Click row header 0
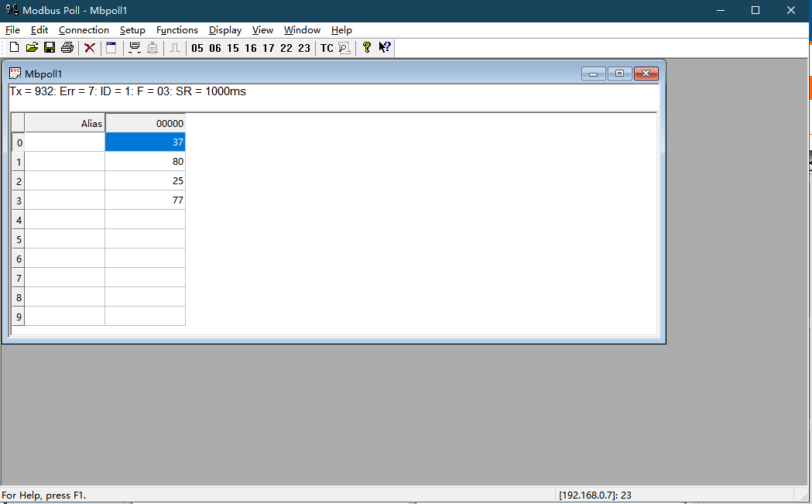Screen dimensions: 812x504 (x=18, y=142)
